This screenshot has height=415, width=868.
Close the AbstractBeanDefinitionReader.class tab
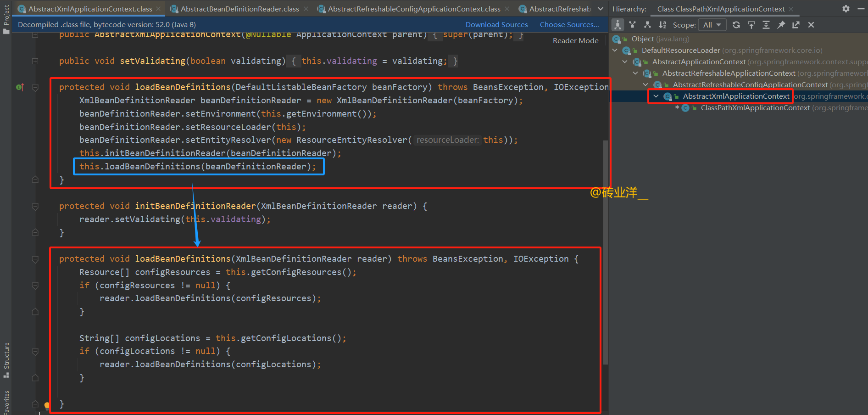point(305,9)
